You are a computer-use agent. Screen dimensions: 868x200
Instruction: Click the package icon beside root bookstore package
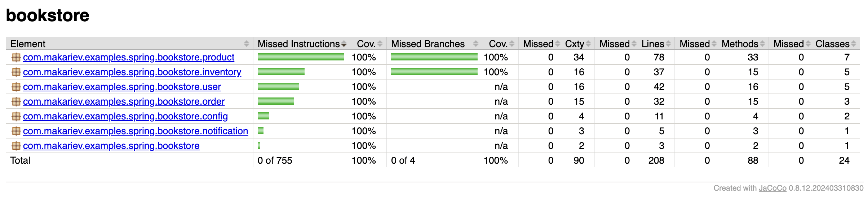pos(16,146)
